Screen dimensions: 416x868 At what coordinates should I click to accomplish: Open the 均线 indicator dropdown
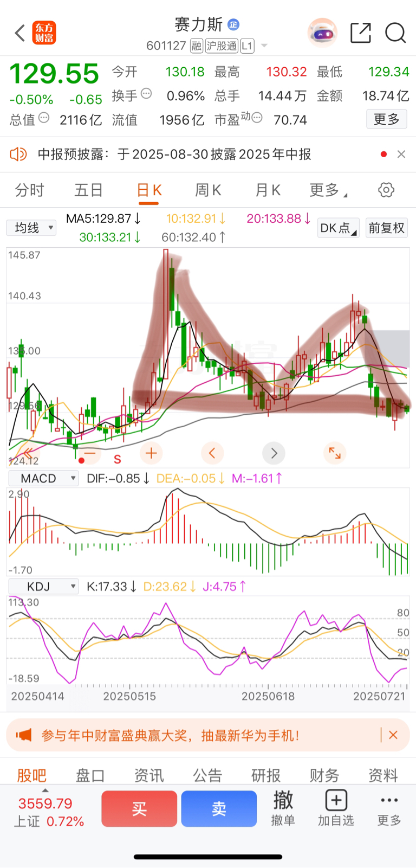click(31, 228)
